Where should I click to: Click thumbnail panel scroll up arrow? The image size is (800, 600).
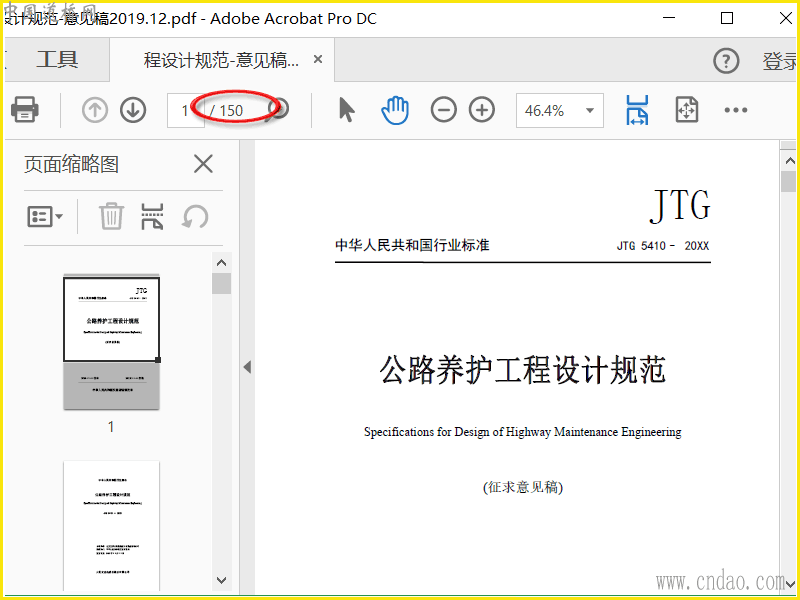click(221, 263)
